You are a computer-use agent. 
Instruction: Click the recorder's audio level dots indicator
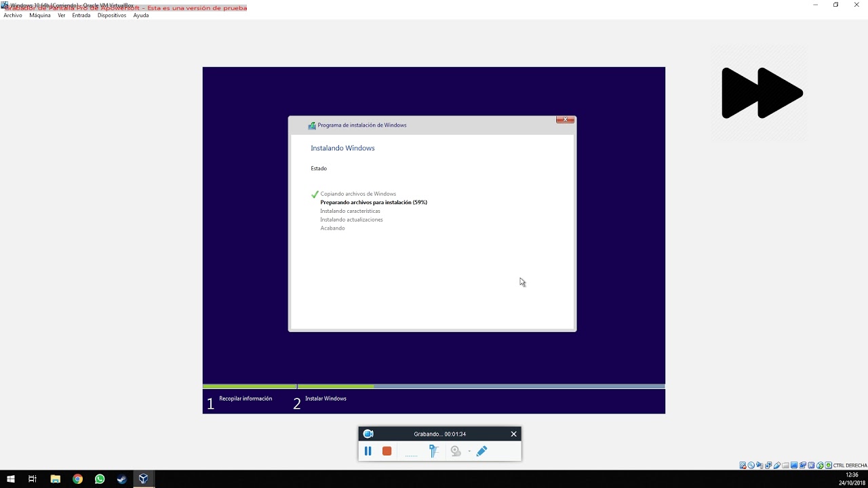pyautogui.click(x=411, y=455)
